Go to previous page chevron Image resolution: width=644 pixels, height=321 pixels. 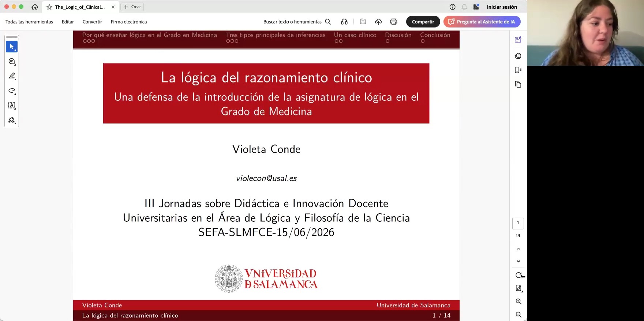pos(518,249)
